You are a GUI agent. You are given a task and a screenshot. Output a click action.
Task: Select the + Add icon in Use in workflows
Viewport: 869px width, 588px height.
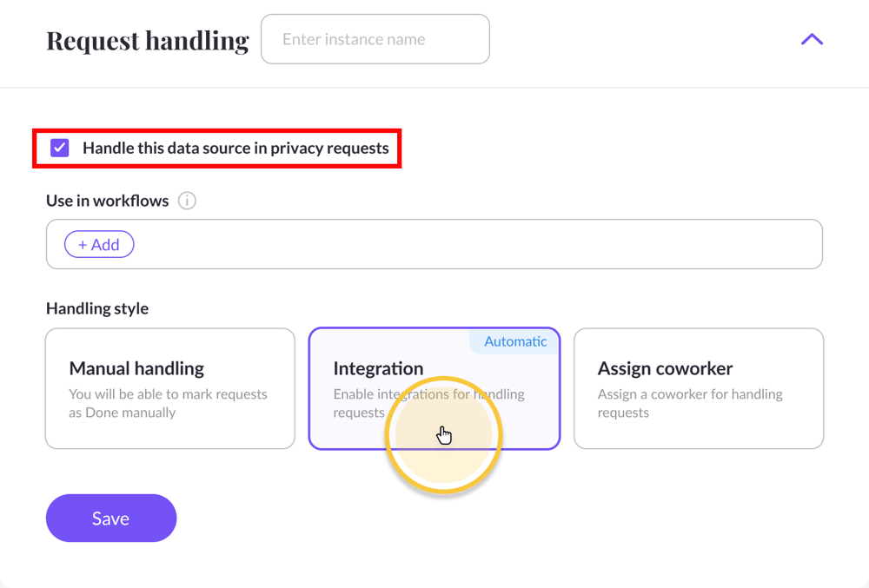coord(98,244)
